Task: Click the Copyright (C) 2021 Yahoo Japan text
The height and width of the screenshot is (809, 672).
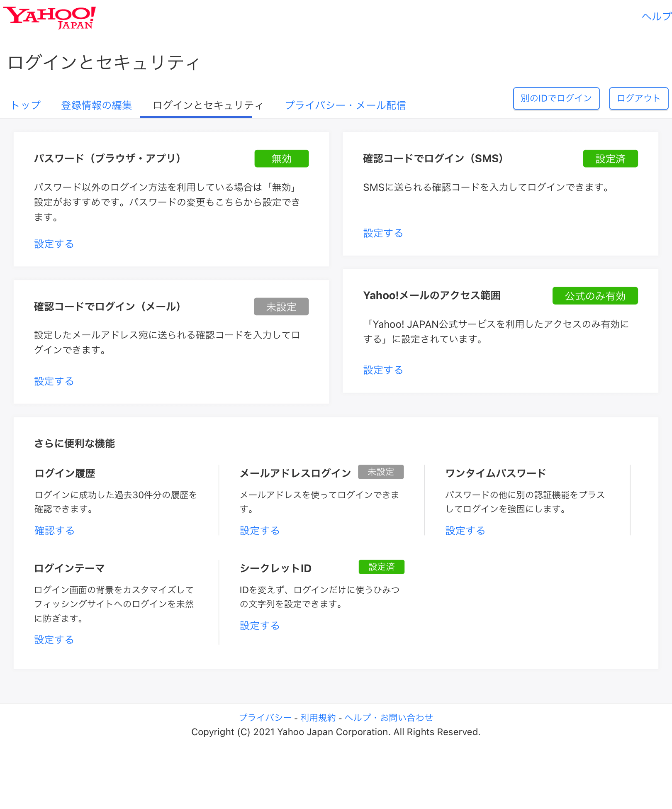Action: [336, 732]
